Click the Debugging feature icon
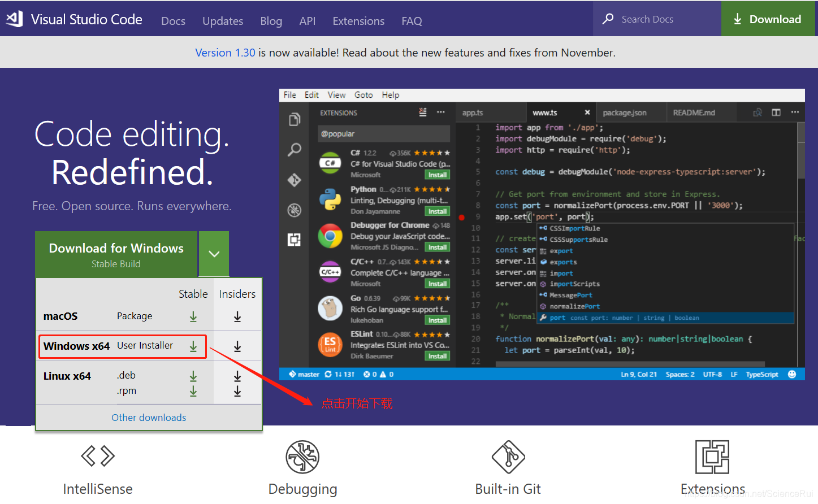 click(x=302, y=457)
